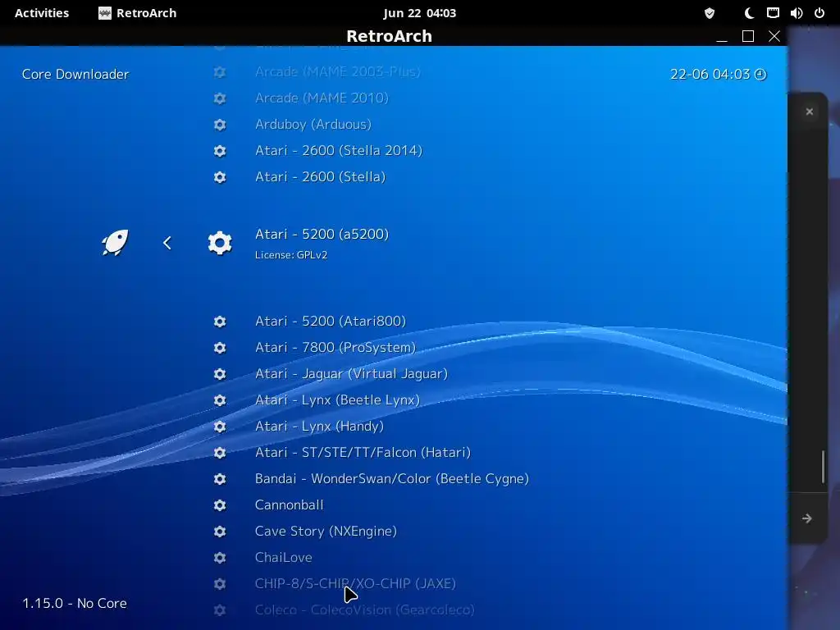Viewport: 840px width, 630px height.
Task: Select Cave Story (NXEngine) core entry
Action: point(326,531)
